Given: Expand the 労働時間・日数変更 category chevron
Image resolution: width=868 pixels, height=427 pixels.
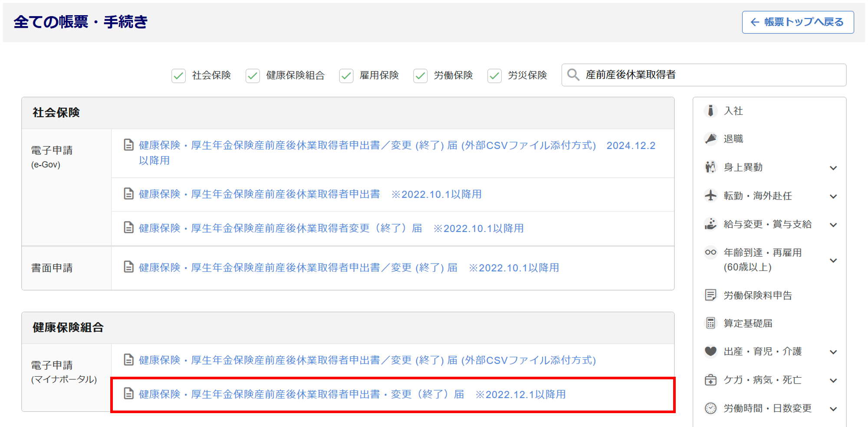Looking at the screenshot, I should click(x=833, y=409).
